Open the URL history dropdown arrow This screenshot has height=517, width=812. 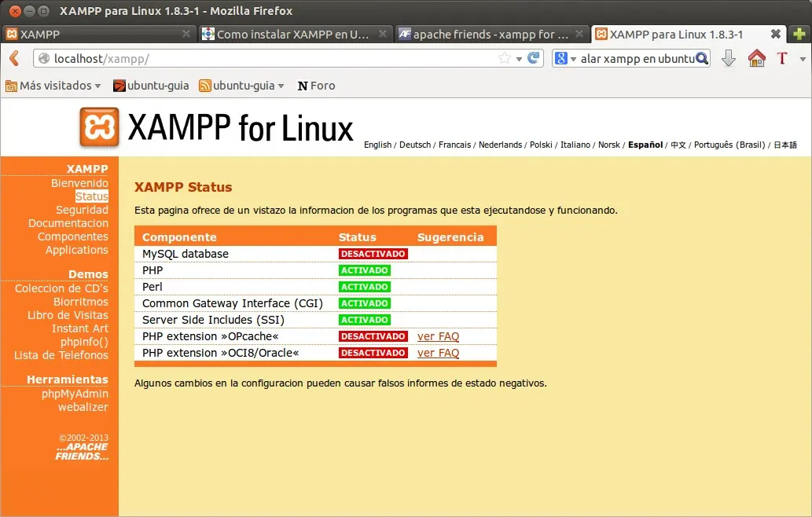coord(519,59)
